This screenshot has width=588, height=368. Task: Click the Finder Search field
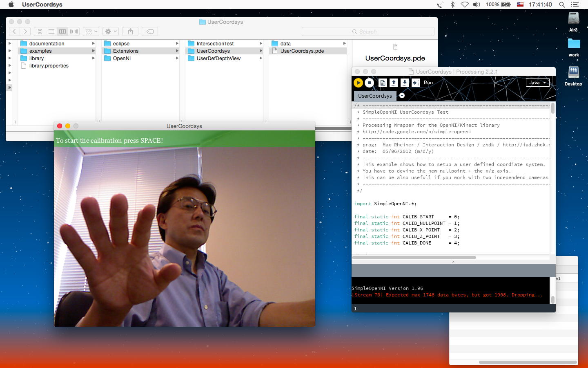click(368, 31)
